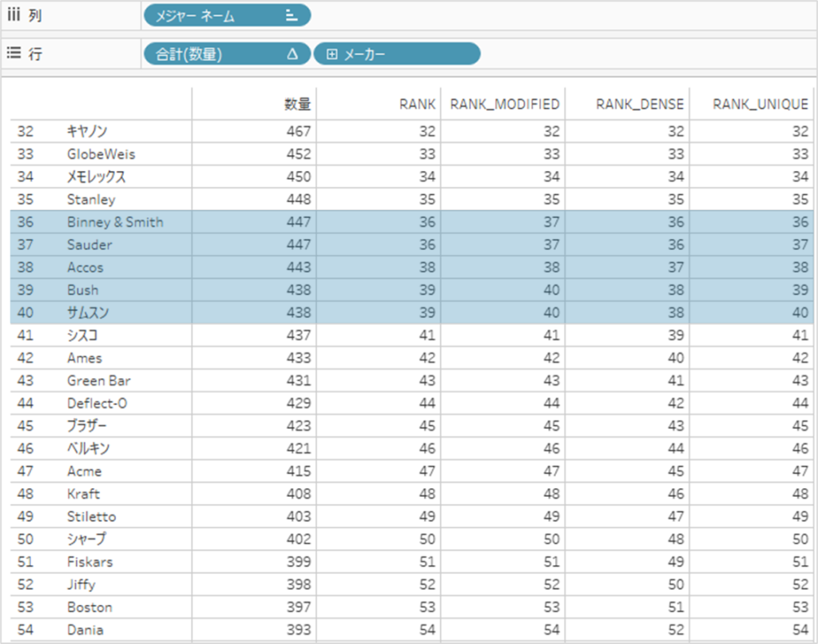Viewport: 818px width, 644px height.
Task: Select the メーカー pill
Action: click(x=396, y=54)
